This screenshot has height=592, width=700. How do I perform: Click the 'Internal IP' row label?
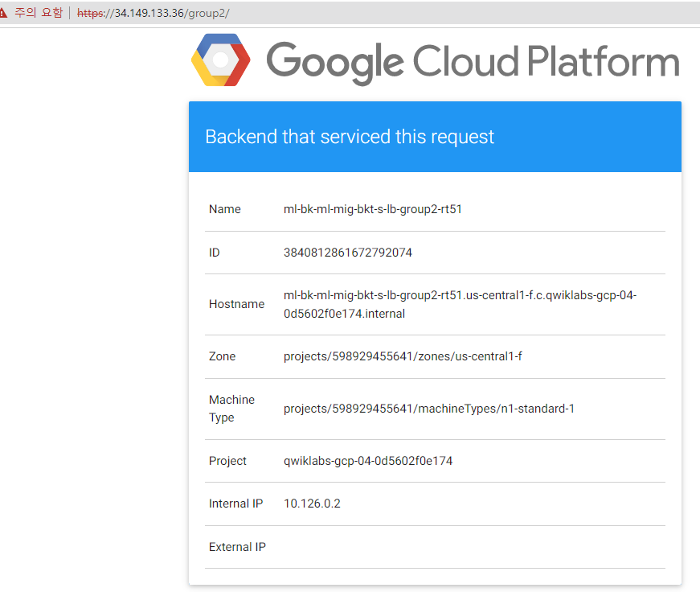pos(235,504)
